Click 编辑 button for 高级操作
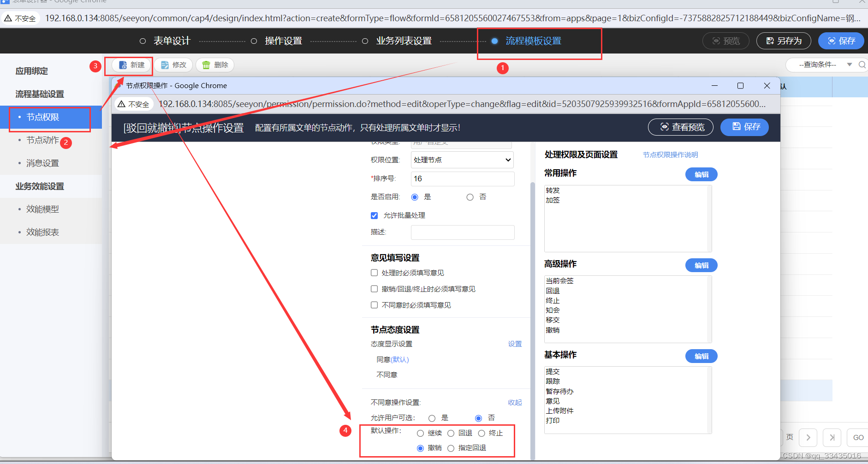Image resolution: width=868 pixels, height=464 pixels. pos(701,265)
